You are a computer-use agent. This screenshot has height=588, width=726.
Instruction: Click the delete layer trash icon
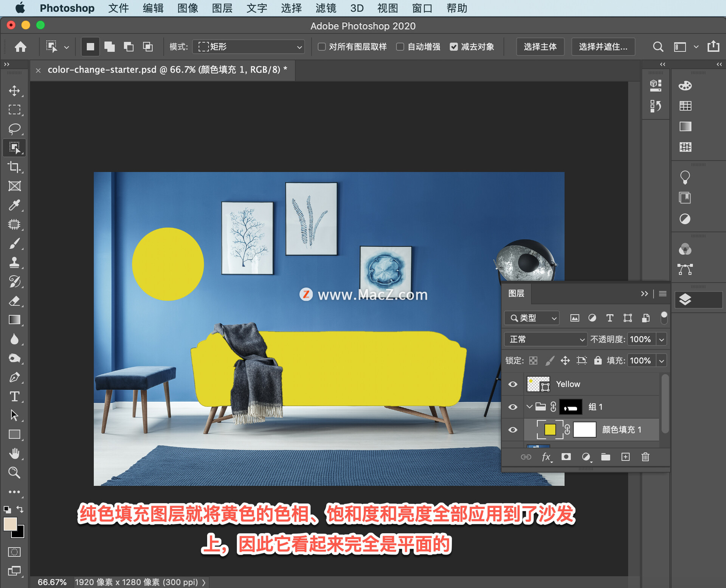645,457
